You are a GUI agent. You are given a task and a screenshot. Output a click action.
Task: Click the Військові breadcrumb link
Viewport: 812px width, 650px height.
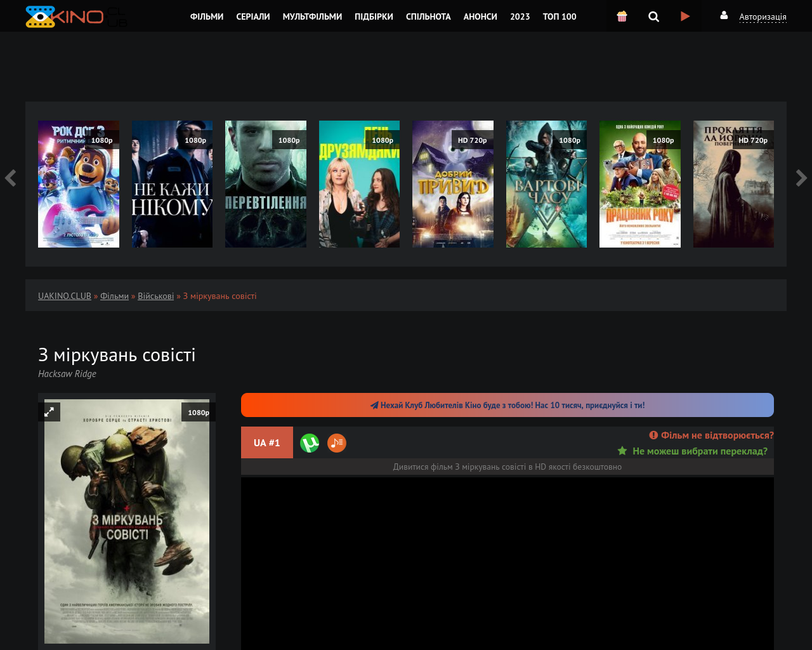click(155, 296)
